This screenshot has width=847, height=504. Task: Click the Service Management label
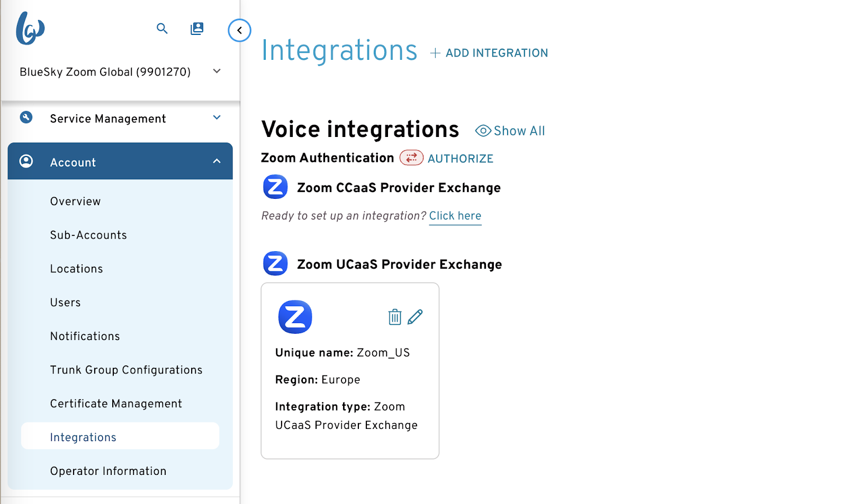[x=108, y=119]
